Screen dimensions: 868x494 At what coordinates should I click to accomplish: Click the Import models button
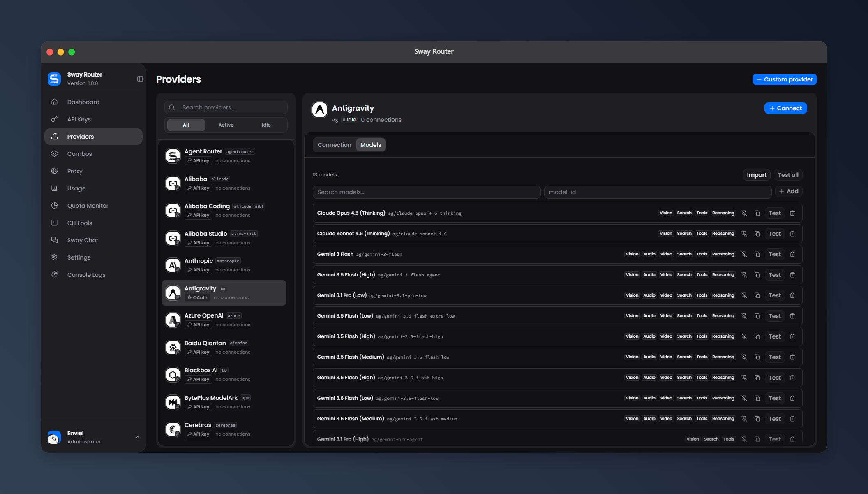point(757,175)
